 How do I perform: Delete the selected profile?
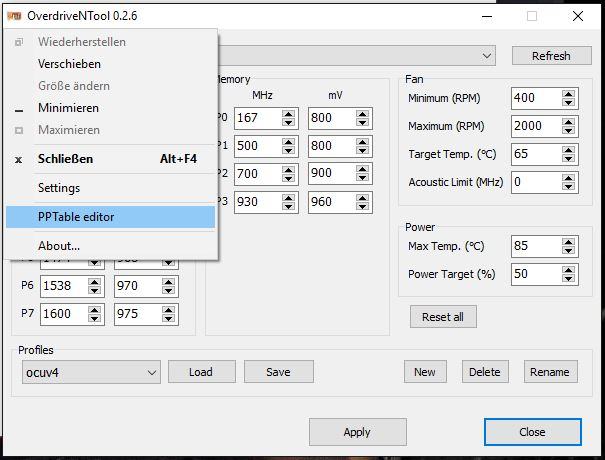485,372
